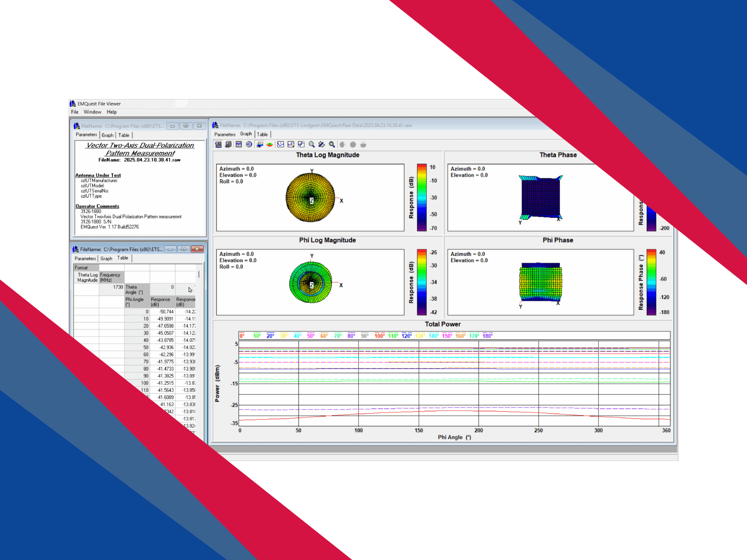Open the Window menu
The width and height of the screenshot is (747, 560).
[92, 112]
